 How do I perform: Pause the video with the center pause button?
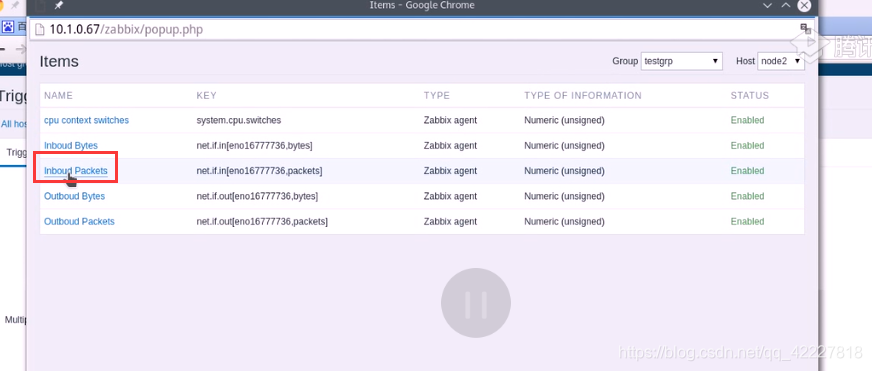click(475, 303)
